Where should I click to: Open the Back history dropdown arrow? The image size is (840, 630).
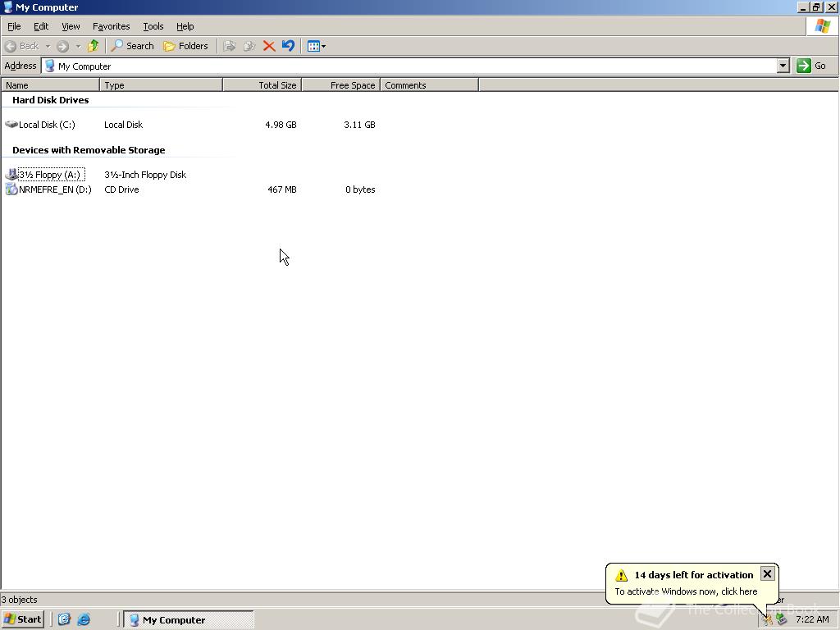(x=48, y=46)
